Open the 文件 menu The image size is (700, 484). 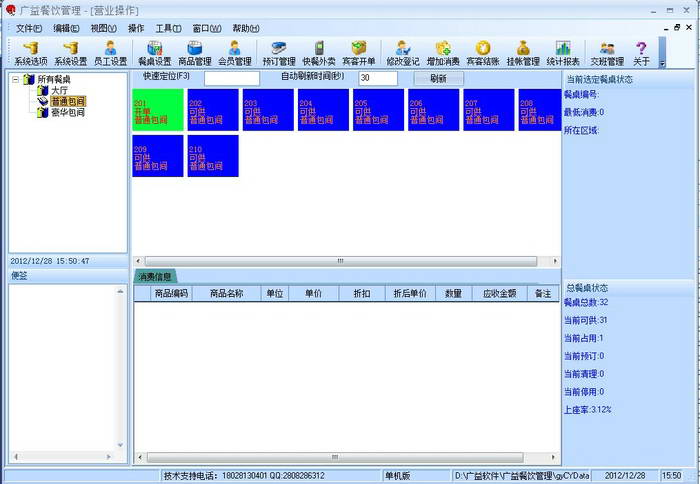29,29
